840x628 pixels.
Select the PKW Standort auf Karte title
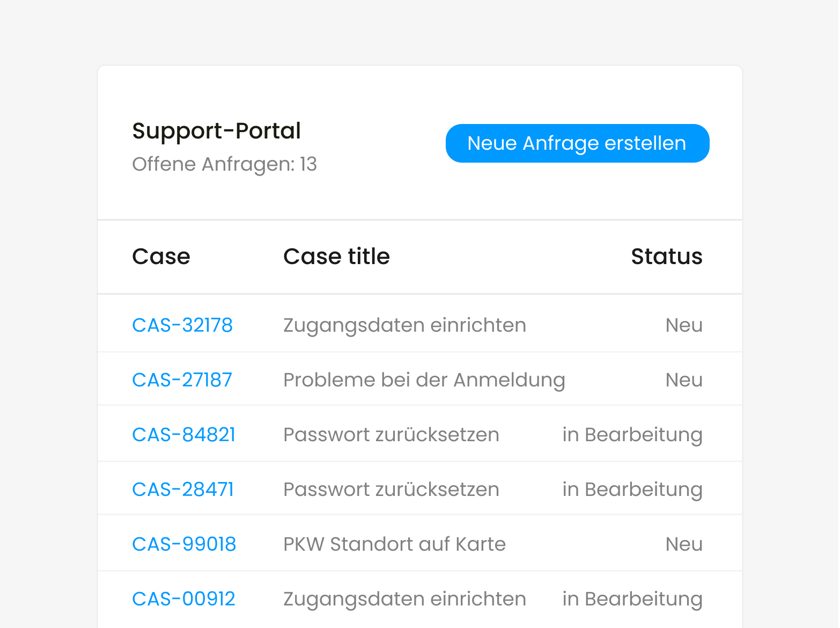click(x=395, y=544)
